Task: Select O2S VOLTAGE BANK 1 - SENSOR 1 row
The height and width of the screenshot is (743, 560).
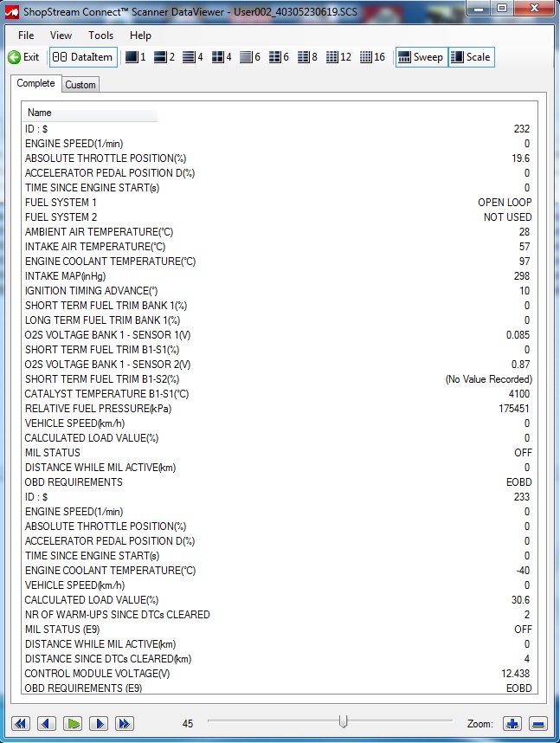Action: point(280,335)
